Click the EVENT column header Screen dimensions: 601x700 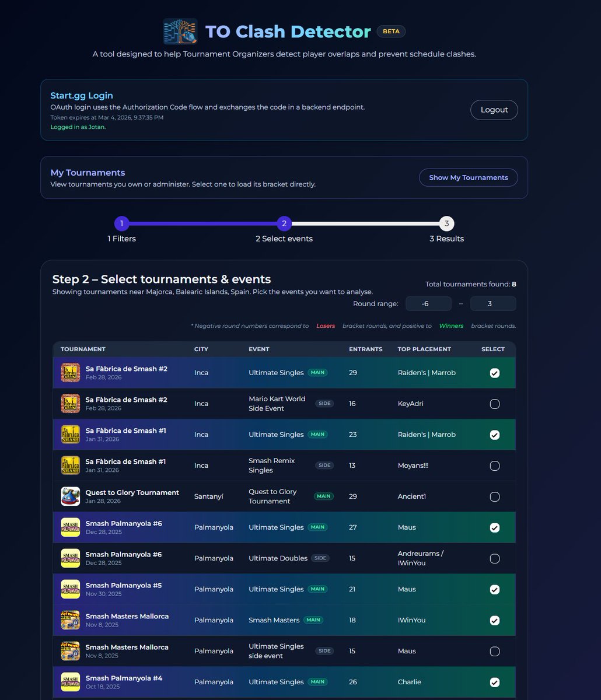[258, 349]
